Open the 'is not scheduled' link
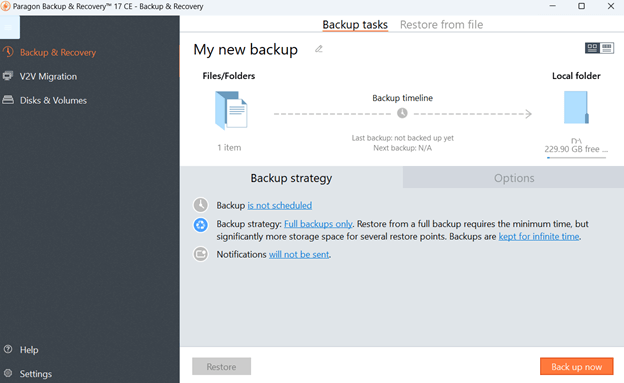Viewport: 624px width, 383px height. [x=280, y=205]
